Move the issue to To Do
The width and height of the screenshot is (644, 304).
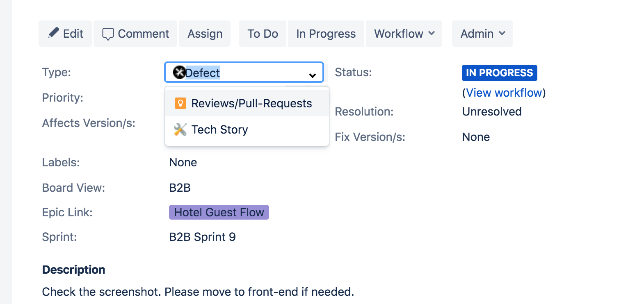263,34
